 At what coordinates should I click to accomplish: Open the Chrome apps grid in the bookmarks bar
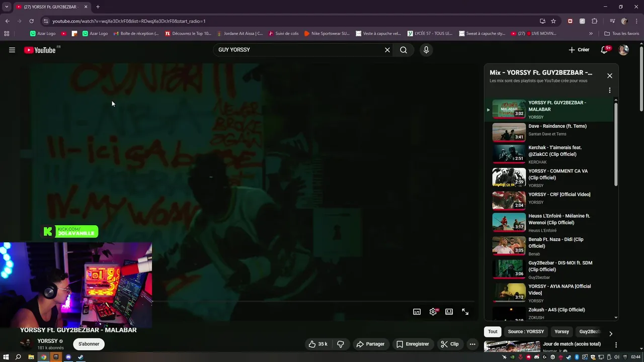[7, 34]
